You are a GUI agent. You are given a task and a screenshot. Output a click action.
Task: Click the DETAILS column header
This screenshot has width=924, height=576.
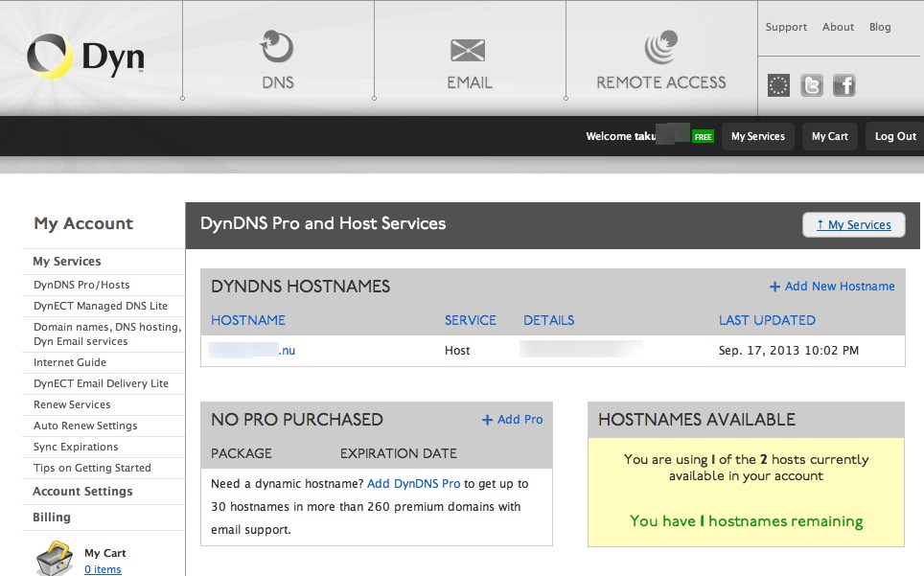(548, 320)
